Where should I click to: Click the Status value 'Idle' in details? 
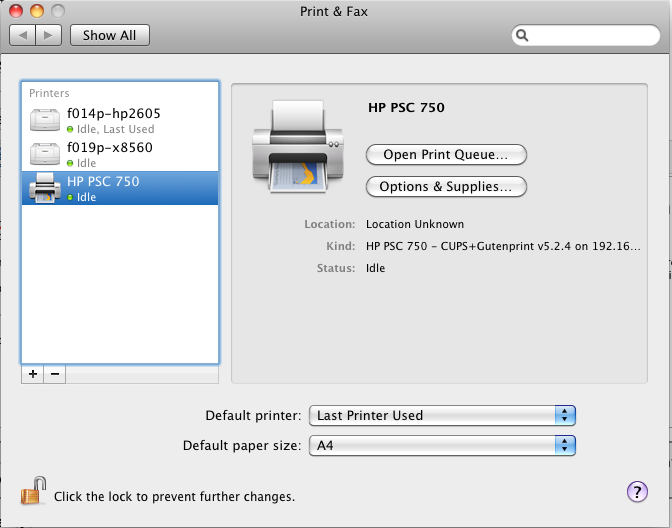pyautogui.click(x=375, y=268)
